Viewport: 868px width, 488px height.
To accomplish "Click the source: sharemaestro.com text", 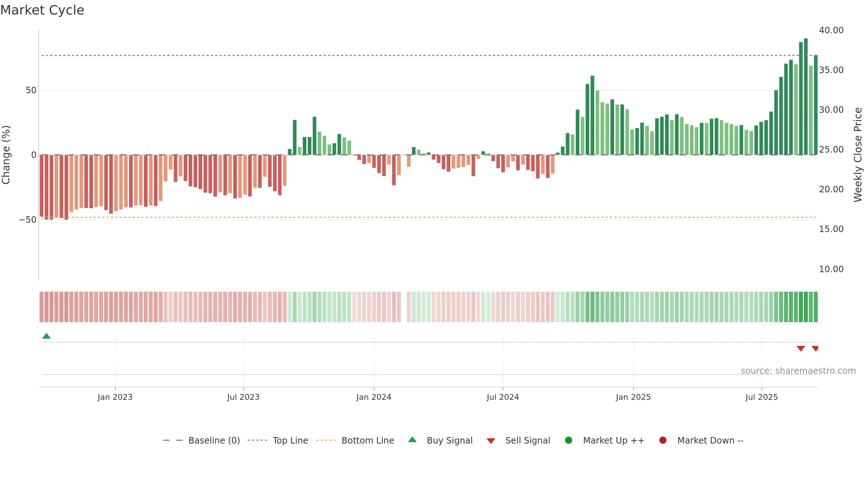I will (798, 371).
